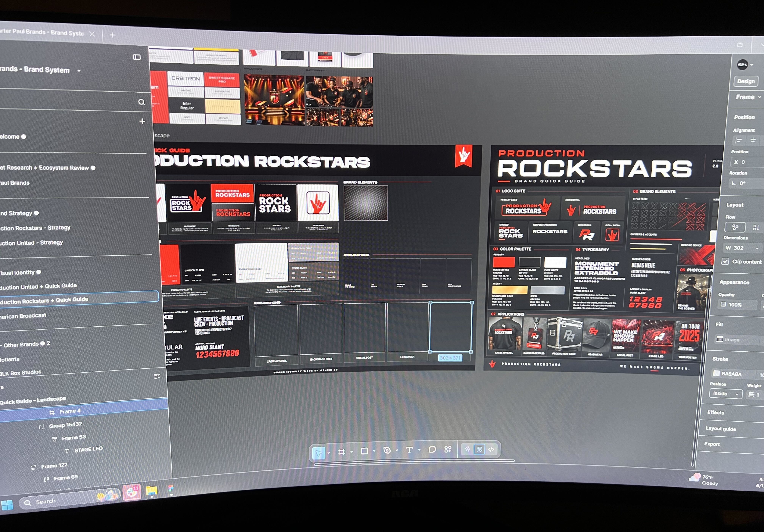Screen dimensions: 764x532
Task: Open stroke position Inside dropdown
Action: click(725, 394)
